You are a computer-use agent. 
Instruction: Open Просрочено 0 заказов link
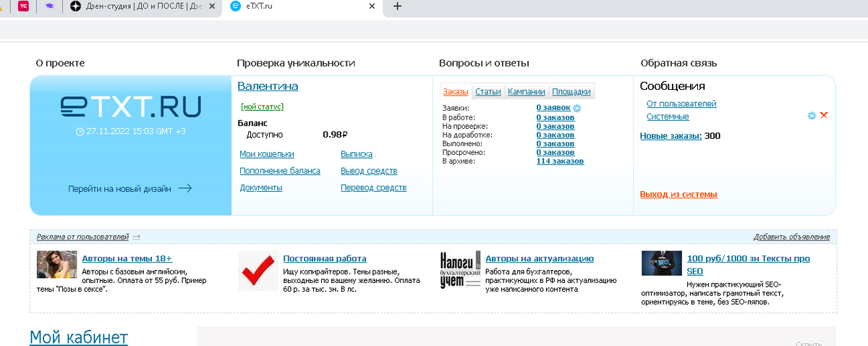coord(555,152)
